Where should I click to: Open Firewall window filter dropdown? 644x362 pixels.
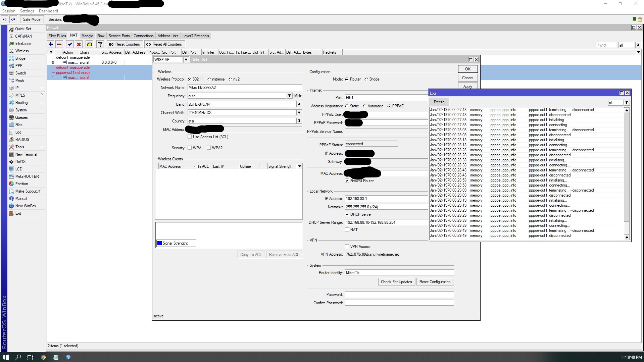(x=638, y=45)
